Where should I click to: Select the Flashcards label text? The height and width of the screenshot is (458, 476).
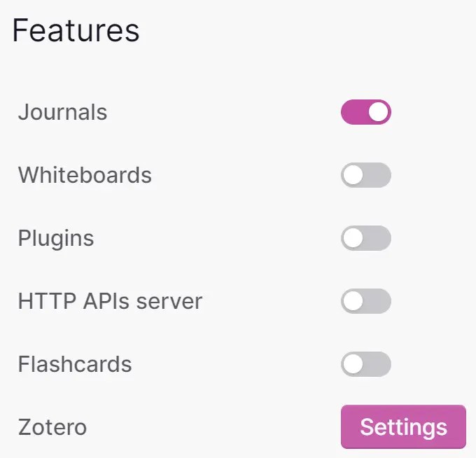(75, 364)
